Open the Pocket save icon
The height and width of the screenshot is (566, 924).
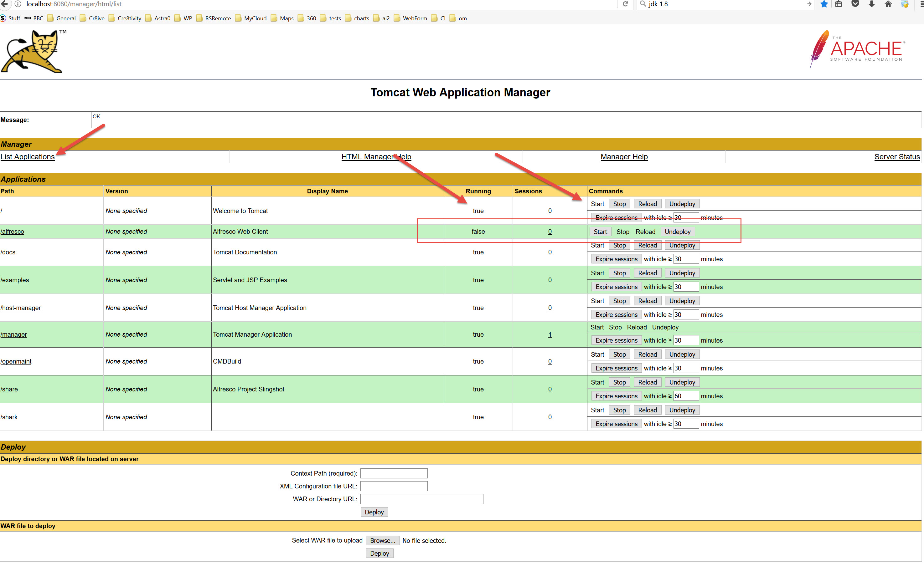pyautogui.click(x=855, y=4)
